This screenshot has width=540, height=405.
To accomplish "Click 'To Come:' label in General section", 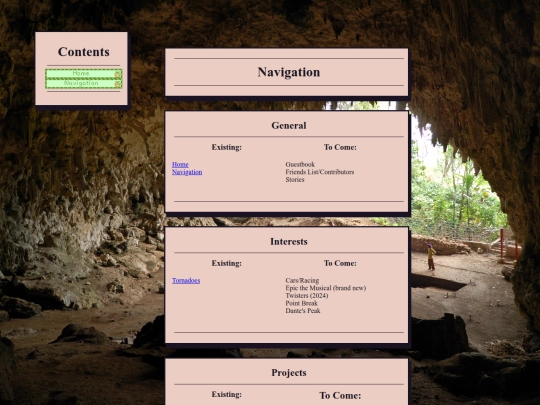I will click(340, 147).
